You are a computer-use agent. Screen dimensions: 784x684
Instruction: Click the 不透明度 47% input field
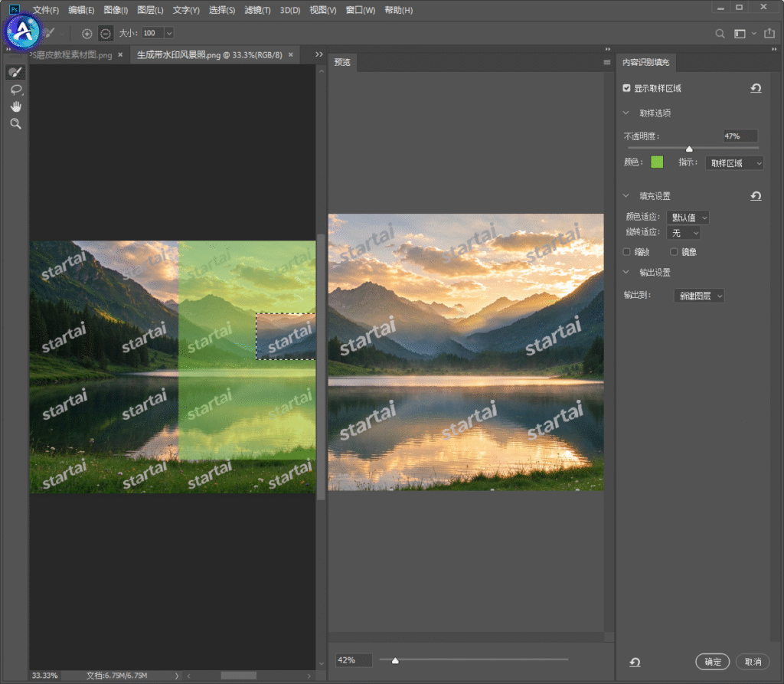pyautogui.click(x=740, y=136)
